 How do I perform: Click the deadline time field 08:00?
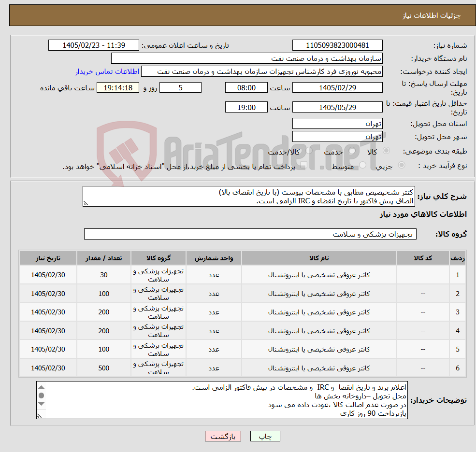246,88
